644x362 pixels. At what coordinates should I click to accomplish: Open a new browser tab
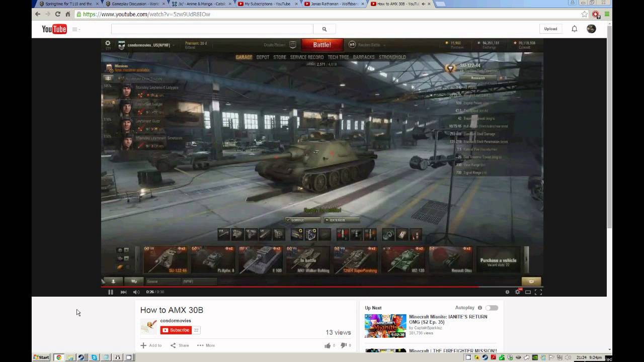(440, 4)
